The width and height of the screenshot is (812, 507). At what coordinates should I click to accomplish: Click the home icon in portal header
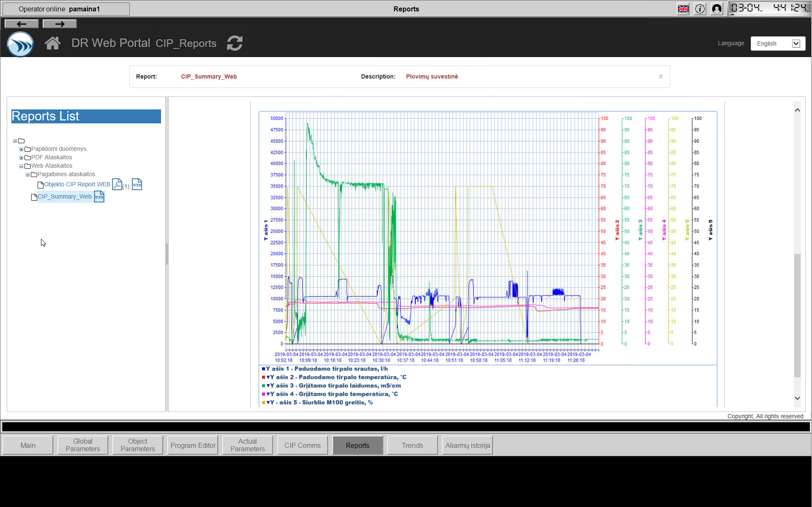[x=52, y=43]
